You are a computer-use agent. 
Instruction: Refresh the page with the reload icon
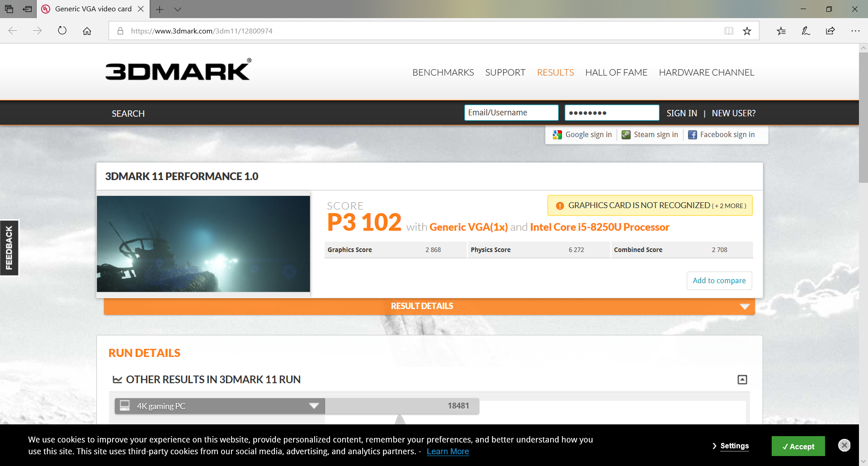pos(62,31)
